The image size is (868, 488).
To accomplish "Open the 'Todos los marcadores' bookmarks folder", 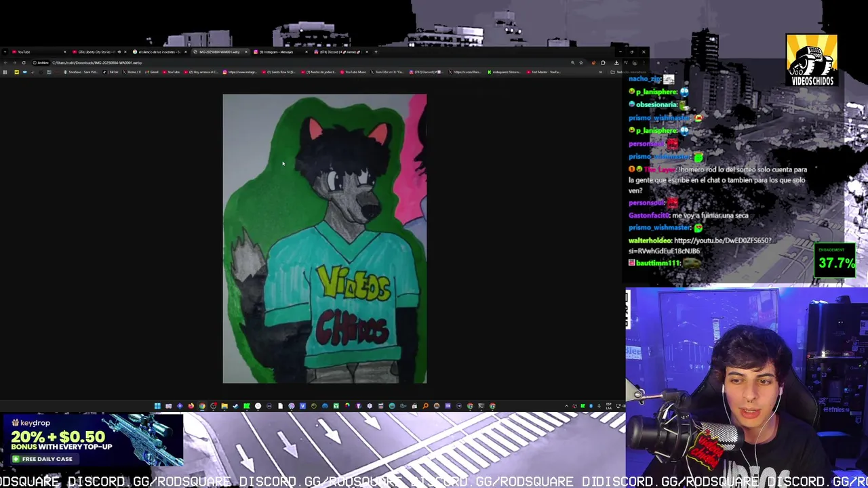I will (629, 72).
